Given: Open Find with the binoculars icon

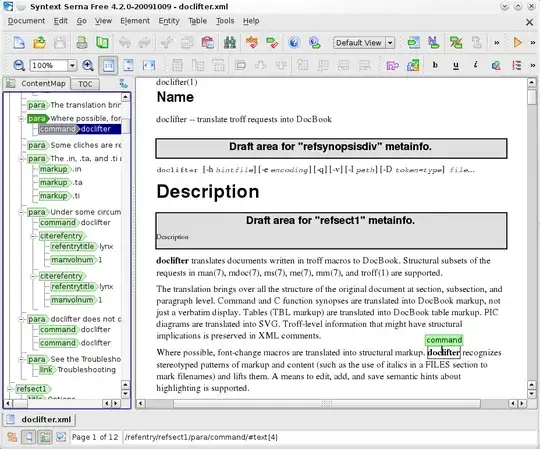Looking at the screenshot, I should click(230, 43).
